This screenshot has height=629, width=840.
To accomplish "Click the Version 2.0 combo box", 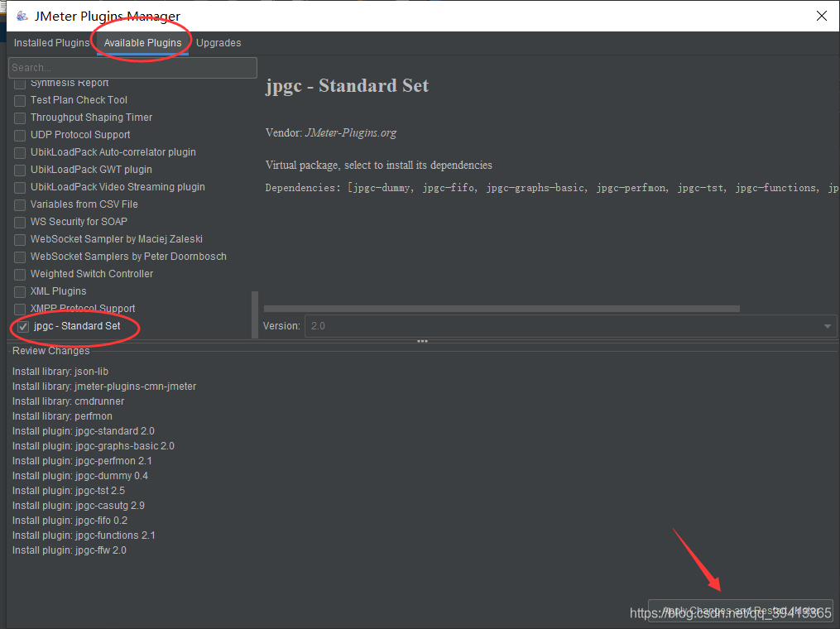I will coord(570,326).
